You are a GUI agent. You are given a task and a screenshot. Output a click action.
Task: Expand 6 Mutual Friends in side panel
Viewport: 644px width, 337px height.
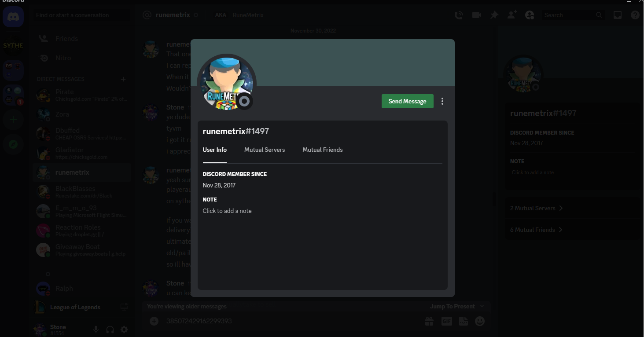click(x=572, y=230)
